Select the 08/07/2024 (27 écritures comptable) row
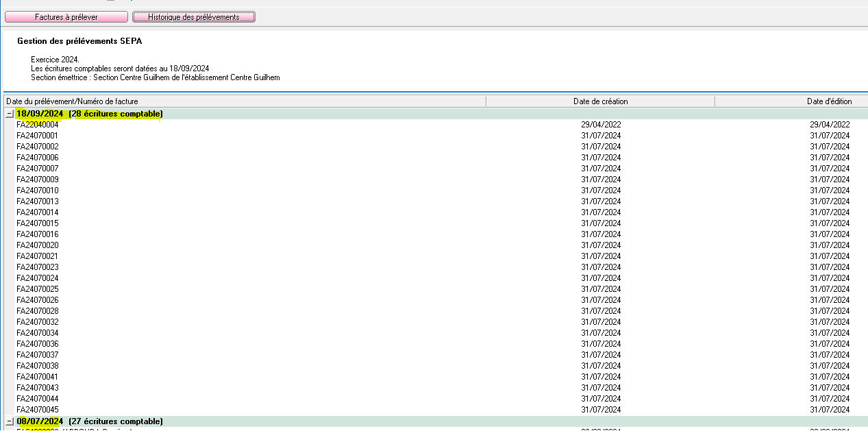The width and height of the screenshot is (868, 431). [89, 421]
